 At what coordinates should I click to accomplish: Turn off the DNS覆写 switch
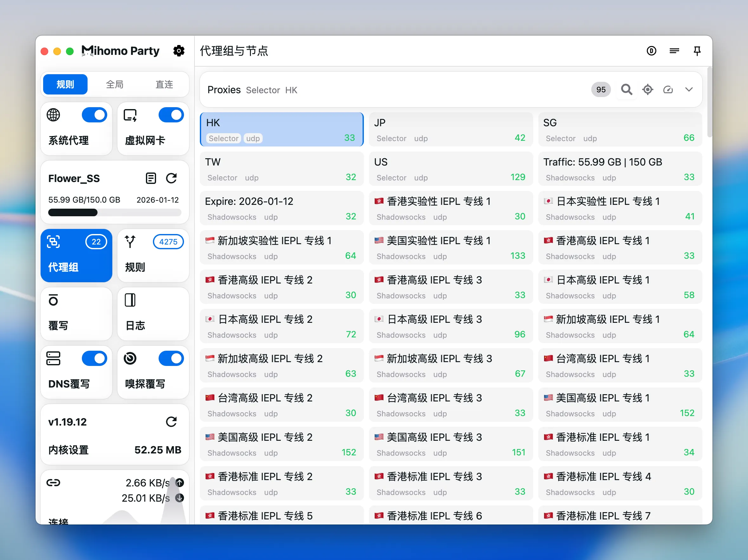click(x=94, y=358)
